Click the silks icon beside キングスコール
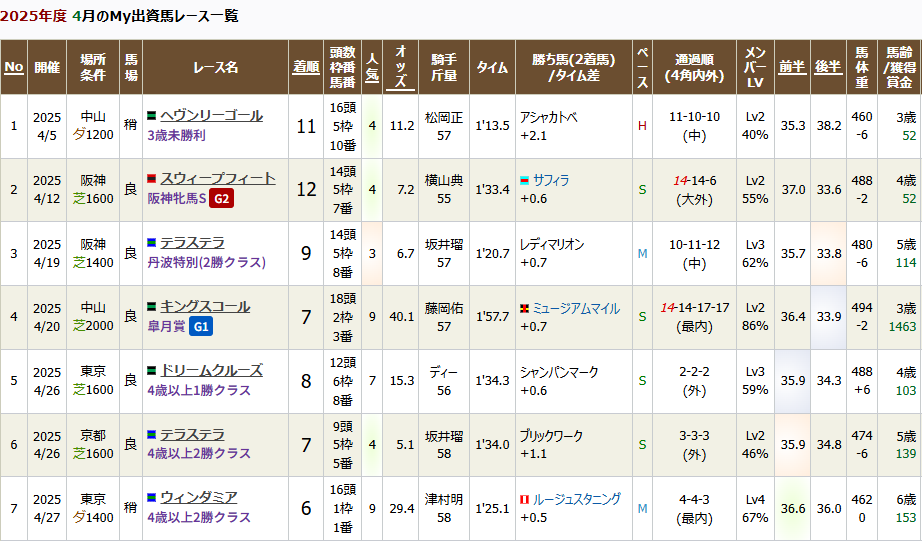Image resolution: width=922 pixels, height=541 pixels. tap(151, 308)
